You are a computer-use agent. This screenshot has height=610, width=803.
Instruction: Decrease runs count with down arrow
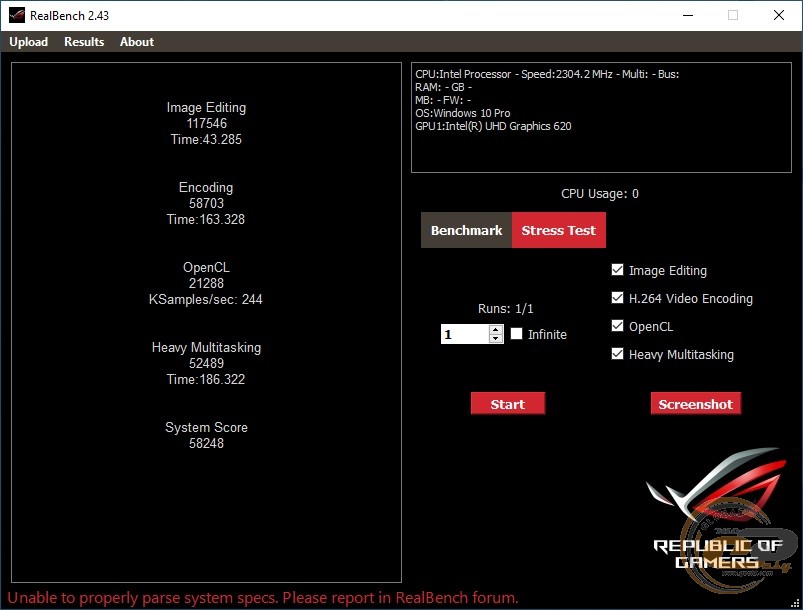[x=496, y=339]
